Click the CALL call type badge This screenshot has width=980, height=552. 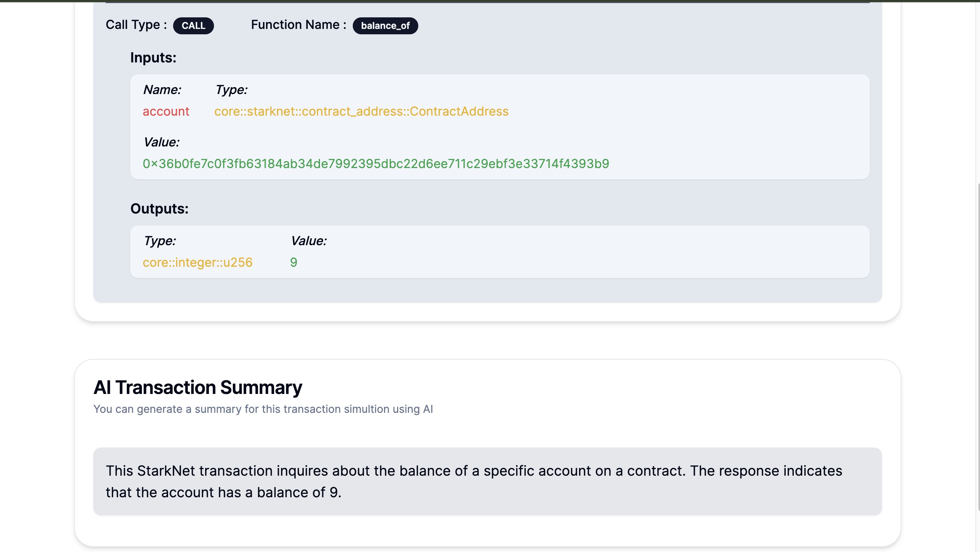tap(193, 25)
